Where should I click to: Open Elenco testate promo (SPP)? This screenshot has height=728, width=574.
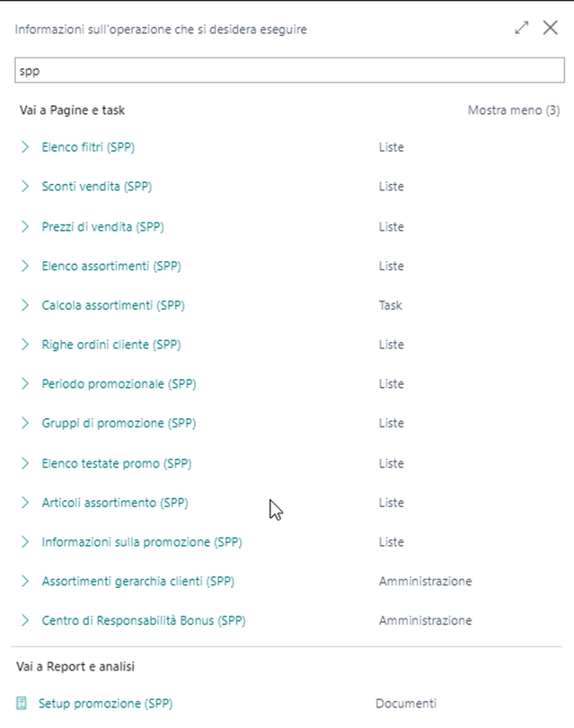pos(116,463)
